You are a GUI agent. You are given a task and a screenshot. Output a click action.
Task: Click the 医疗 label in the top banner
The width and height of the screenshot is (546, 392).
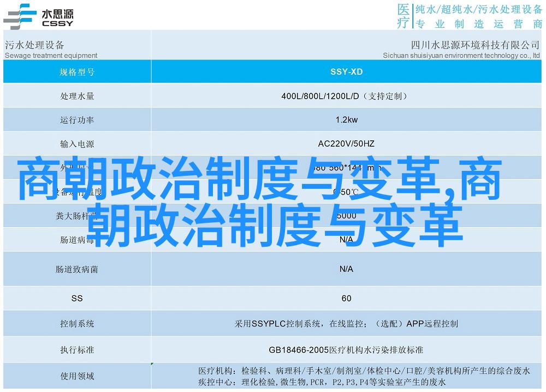(x=403, y=16)
